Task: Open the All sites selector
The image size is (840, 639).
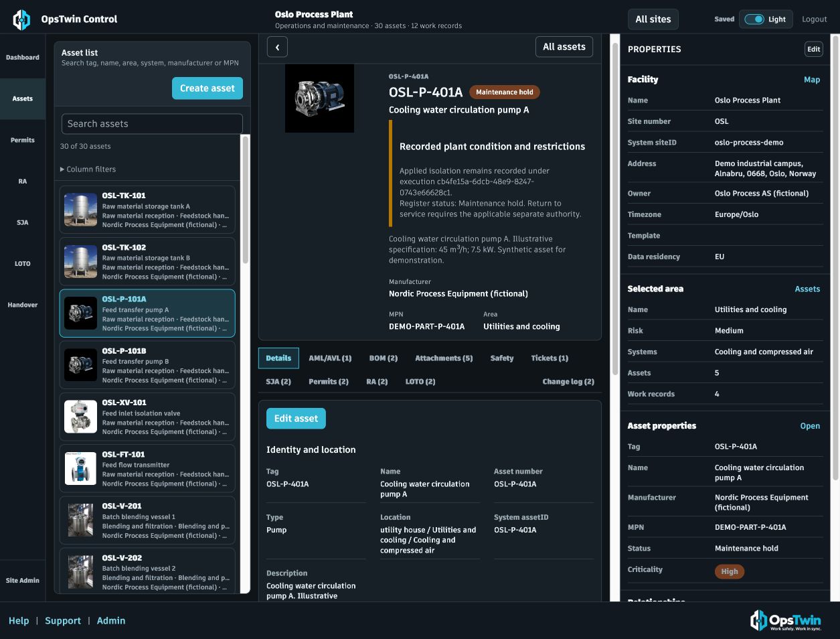Action: coord(653,19)
